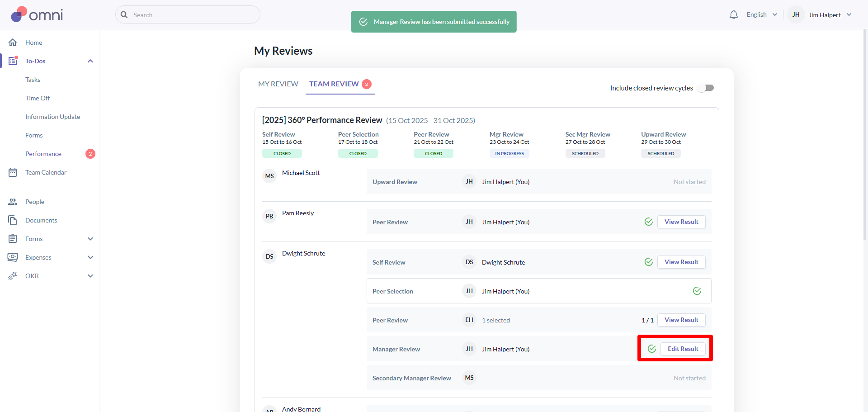The image size is (868, 412).
Task: Click green check icon in Manager Review row
Action: click(652, 349)
